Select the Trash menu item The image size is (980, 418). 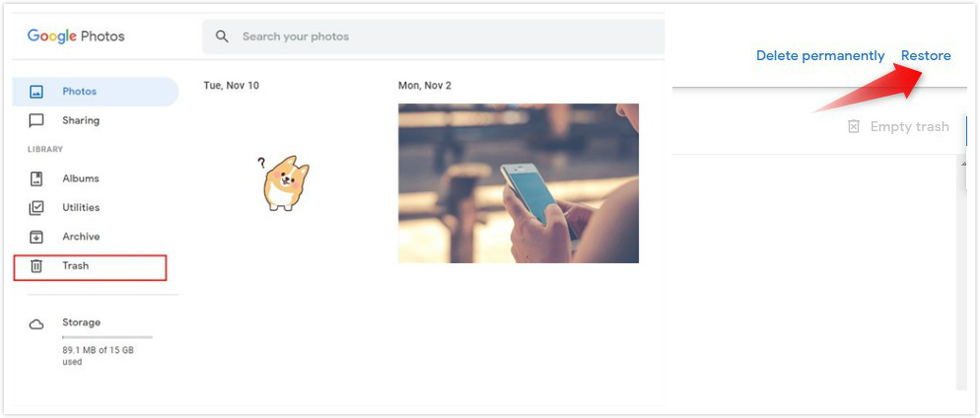click(x=90, y=267)
